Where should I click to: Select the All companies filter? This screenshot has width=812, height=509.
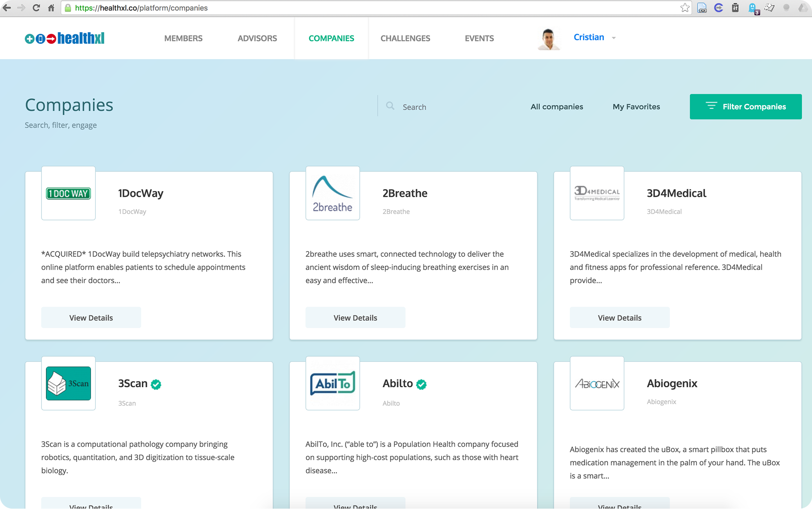pyautogui.click(x=556, y=106)
